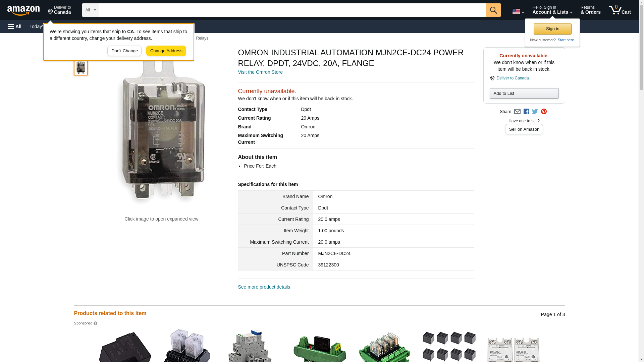Viewport: 644px width, 362px height.
Task: Open the language flag selector
Action: [518, 11]
